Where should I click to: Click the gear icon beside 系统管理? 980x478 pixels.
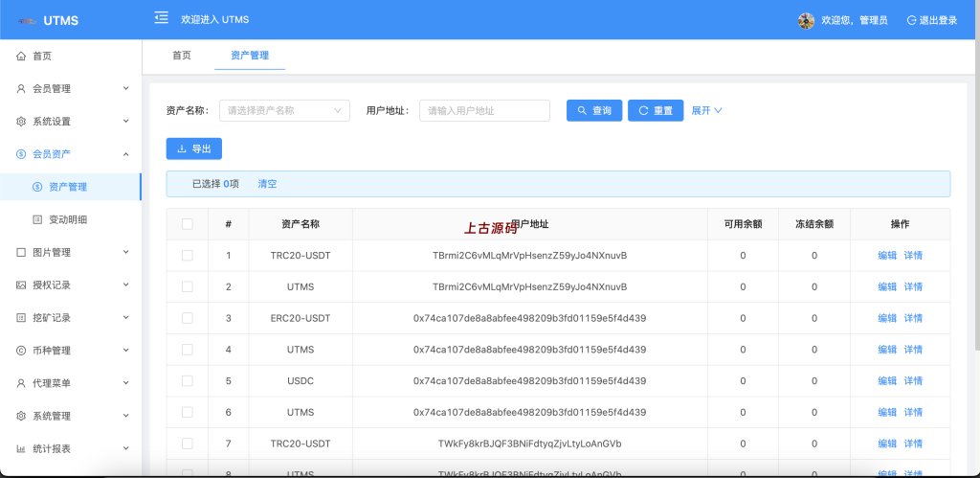click(x=21, y=416)
